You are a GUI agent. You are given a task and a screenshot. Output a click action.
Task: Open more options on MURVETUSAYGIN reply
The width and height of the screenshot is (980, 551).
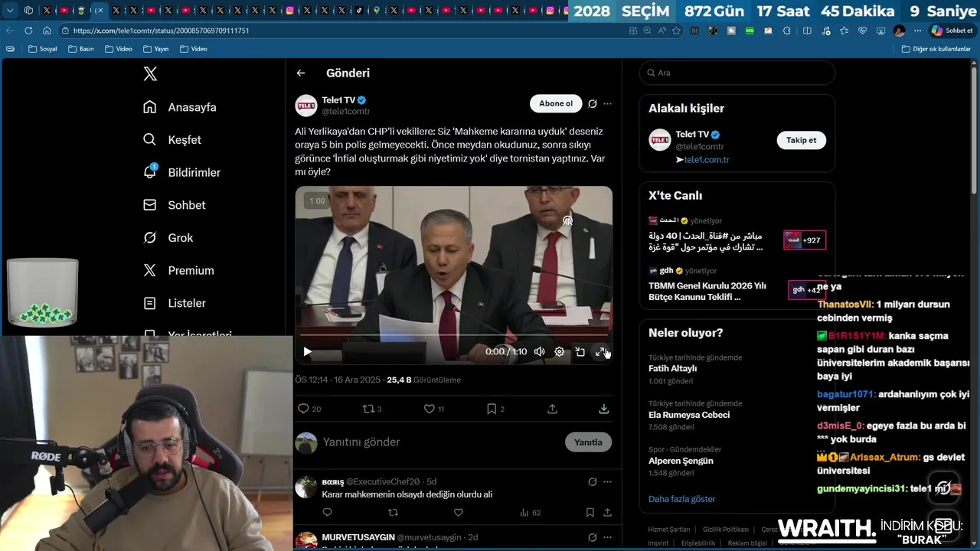[x=607, y=537]
